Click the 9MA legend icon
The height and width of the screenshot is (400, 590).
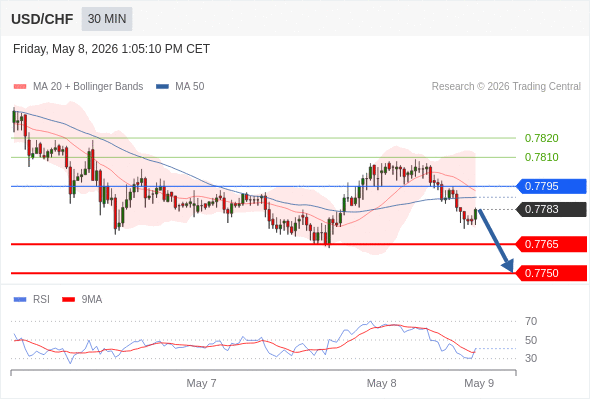pyautogui.click(x=68, y=300)
